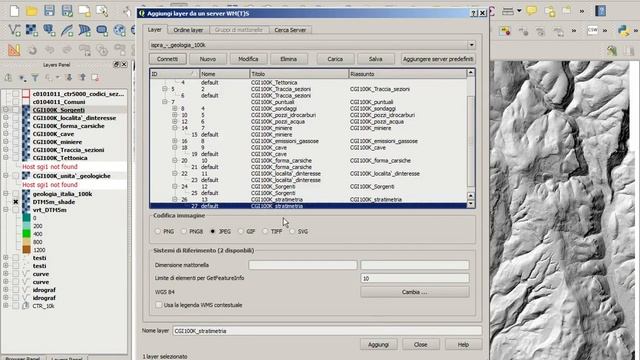This screenshot has height=360, width=640.
Task: Open the CSW metasearch icon
Action: 592,30
